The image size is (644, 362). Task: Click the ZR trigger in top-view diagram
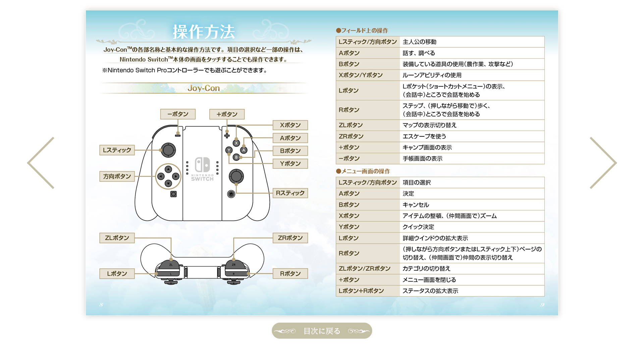(x=234, y=264)
